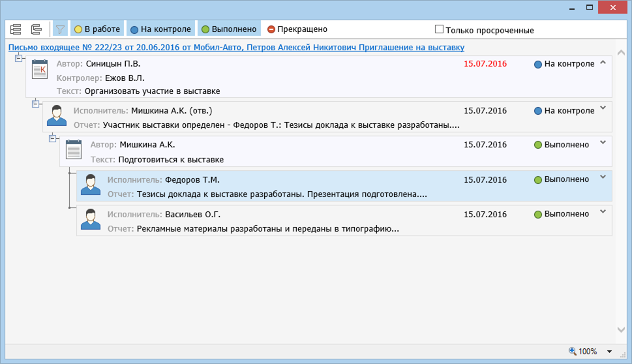Click the controlled task icon for Синицын П.В.
This screenshot has height=364, width=632.
pos(40,69)
